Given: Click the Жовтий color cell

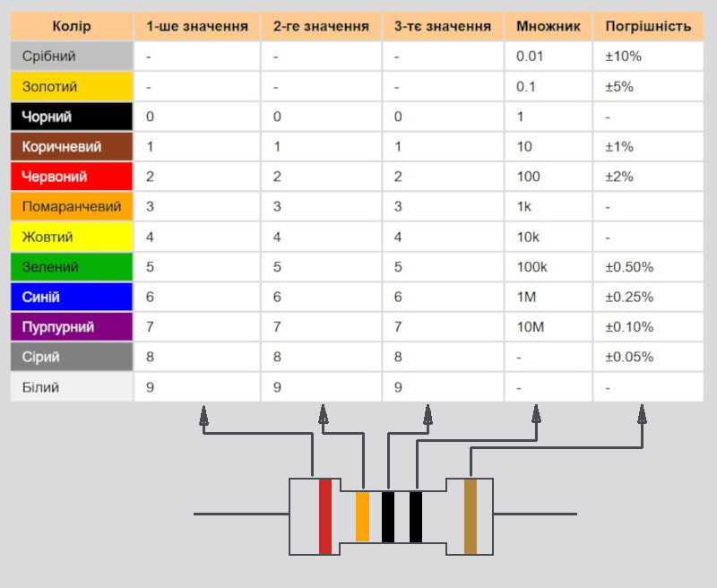Looking at the screenshot, I should 72,238.
